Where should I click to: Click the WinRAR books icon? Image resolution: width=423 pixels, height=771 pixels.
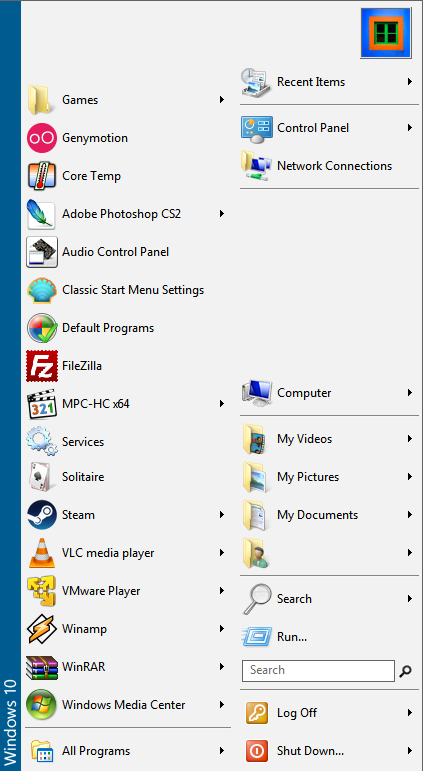pyautogui.click(x=42, y=667)
